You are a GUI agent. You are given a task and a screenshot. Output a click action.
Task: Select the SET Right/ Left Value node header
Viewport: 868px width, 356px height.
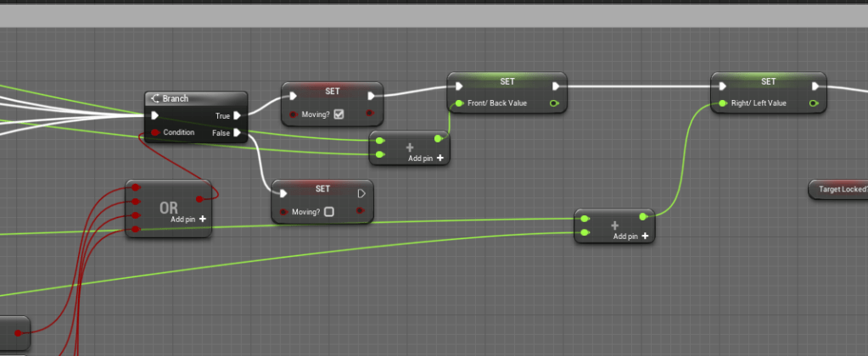(x=768, y=81)
